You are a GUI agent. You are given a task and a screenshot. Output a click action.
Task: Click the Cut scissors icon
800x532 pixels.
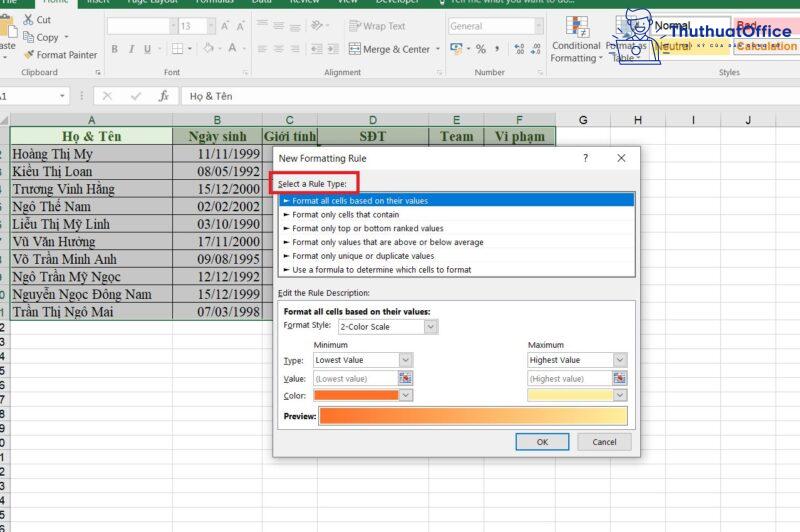click(28, 19)
